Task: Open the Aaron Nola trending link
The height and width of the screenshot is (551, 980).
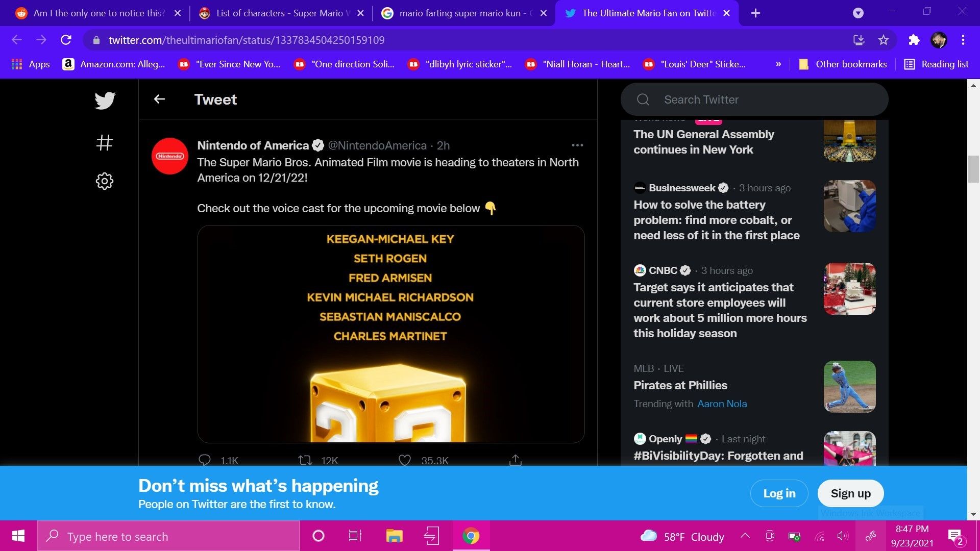Action: tap(722, 404)
